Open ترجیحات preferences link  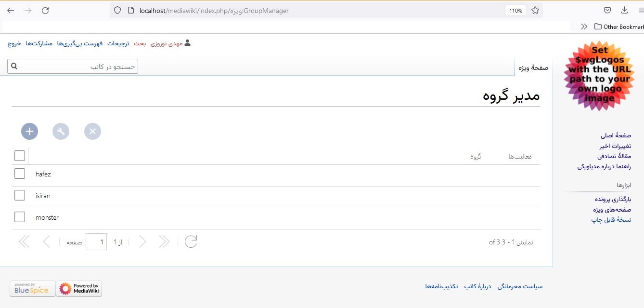click(x=118, y=43)
